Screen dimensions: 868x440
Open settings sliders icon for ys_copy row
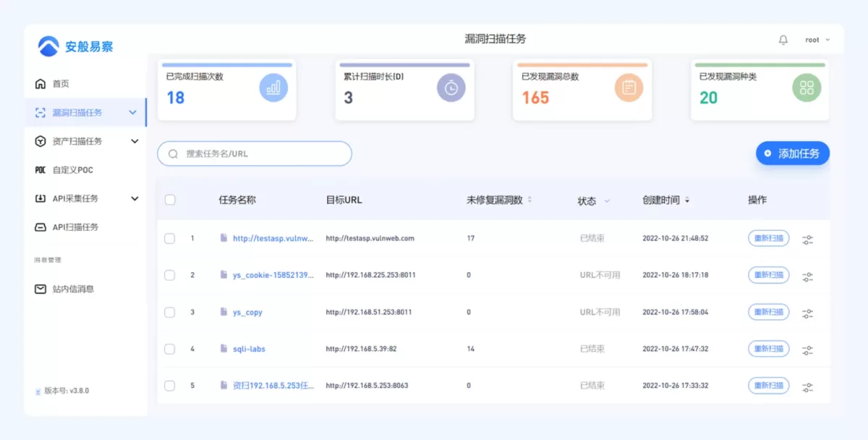point(808,313)
